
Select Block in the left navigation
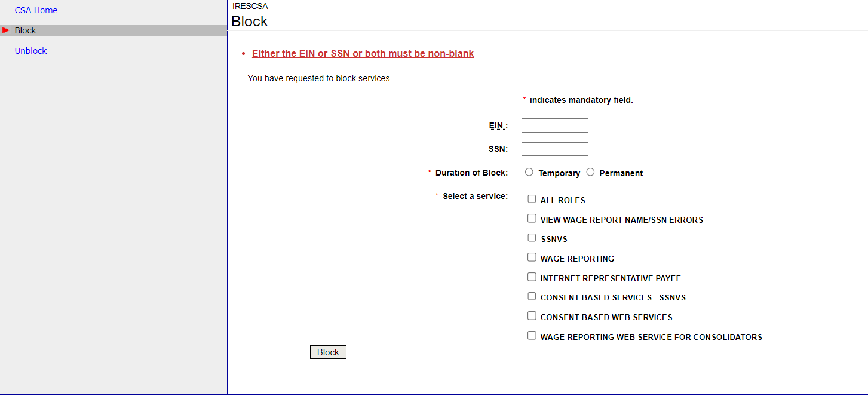tap(26, 30)
